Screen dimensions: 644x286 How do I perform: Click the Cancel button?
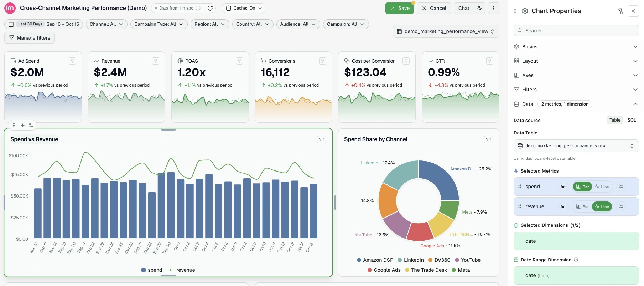pos(434,8)
